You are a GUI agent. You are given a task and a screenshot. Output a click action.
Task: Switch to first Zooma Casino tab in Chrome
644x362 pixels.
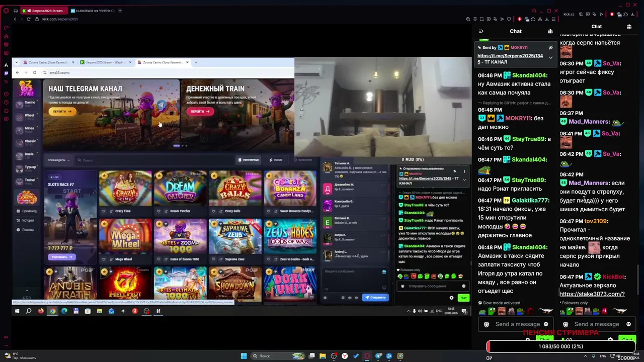pos(49,62)
